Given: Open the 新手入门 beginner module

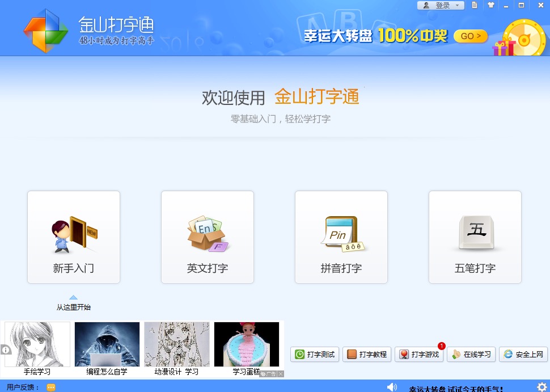Looking at the screenshot, I should pyautogui.click(x=74, y=237).
